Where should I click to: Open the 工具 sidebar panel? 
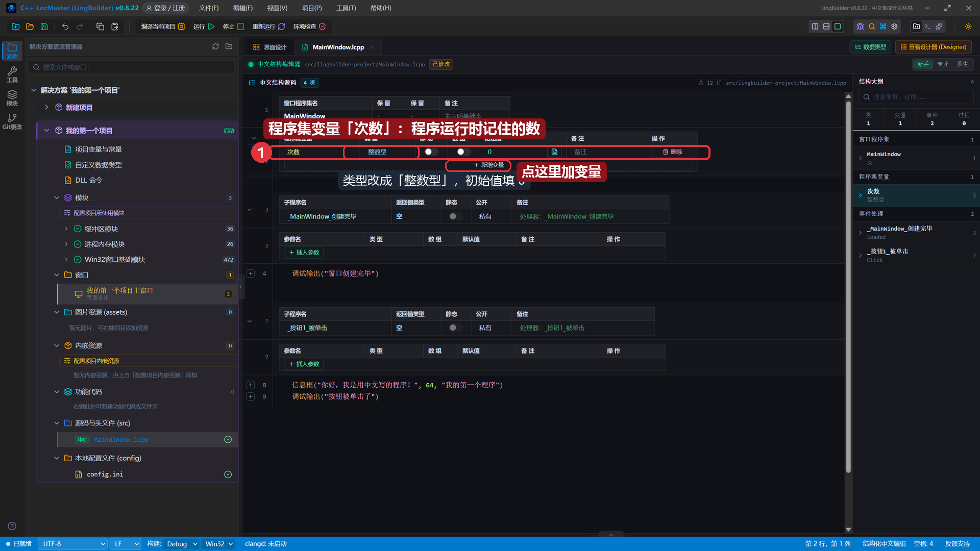(12, 74)
